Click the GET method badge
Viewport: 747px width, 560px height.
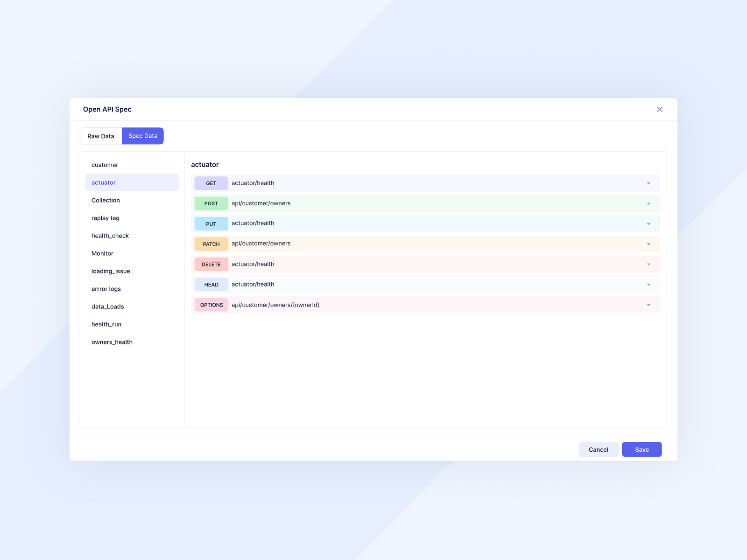(211, 183)
